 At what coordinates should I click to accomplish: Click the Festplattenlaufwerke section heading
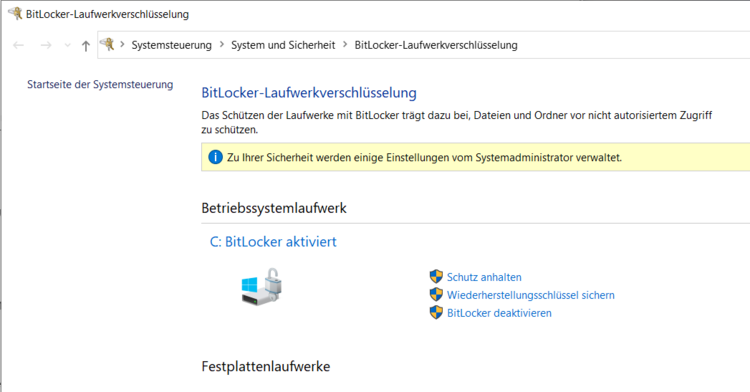click(x=265, y=367)
